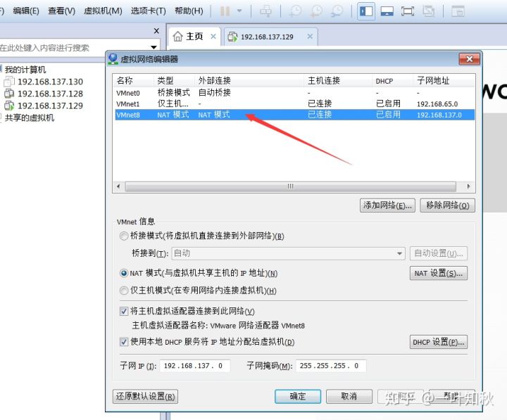507x420 pixels.
Task: Switch to the 主页 tab
Action: [194, 37]
